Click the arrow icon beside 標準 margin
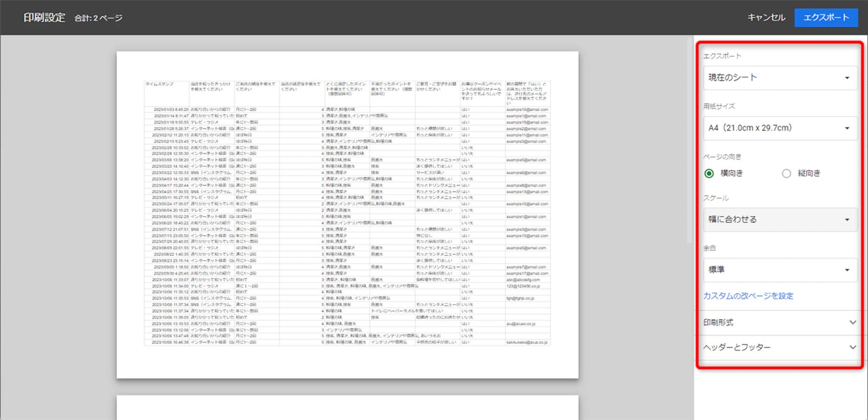Viewport: 868px width, 420px height. coord(847,270)
